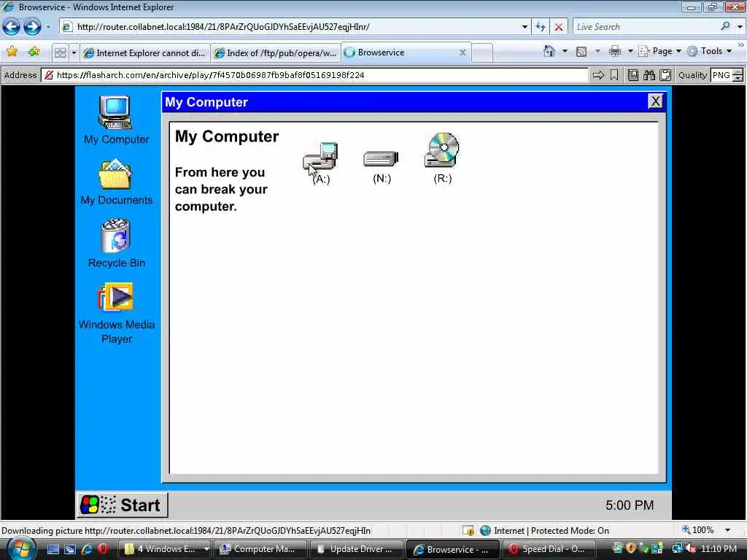Switch to Speed Dial Opera taskbar button
The height and width of the screenshot is (560, 747).
pyautogui.click(x=549, y=549)
